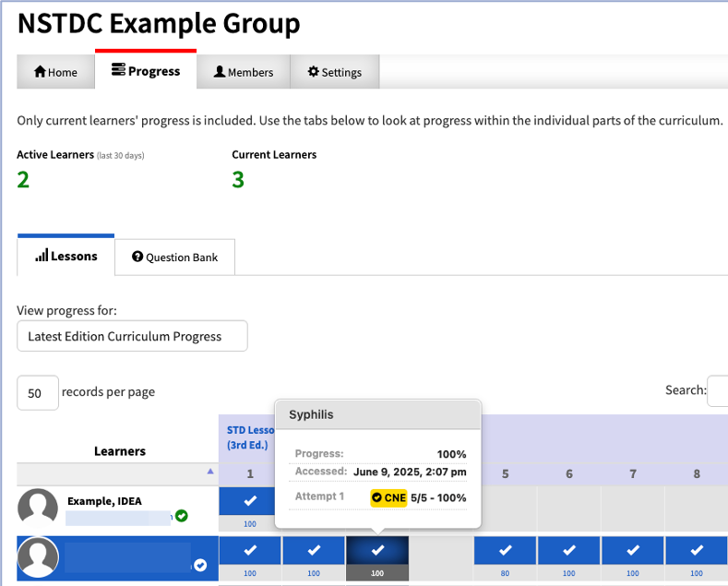Open the Settings tab
This screenshot has height=586, width=728.
335,71
